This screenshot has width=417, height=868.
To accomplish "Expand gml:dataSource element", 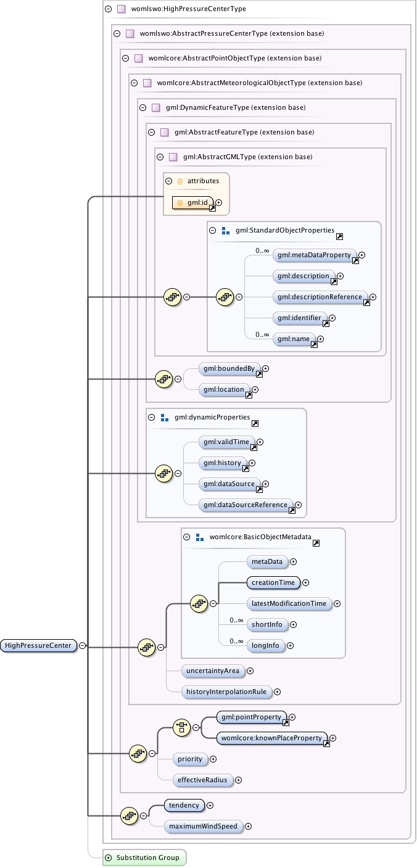I will coord(265,484).
